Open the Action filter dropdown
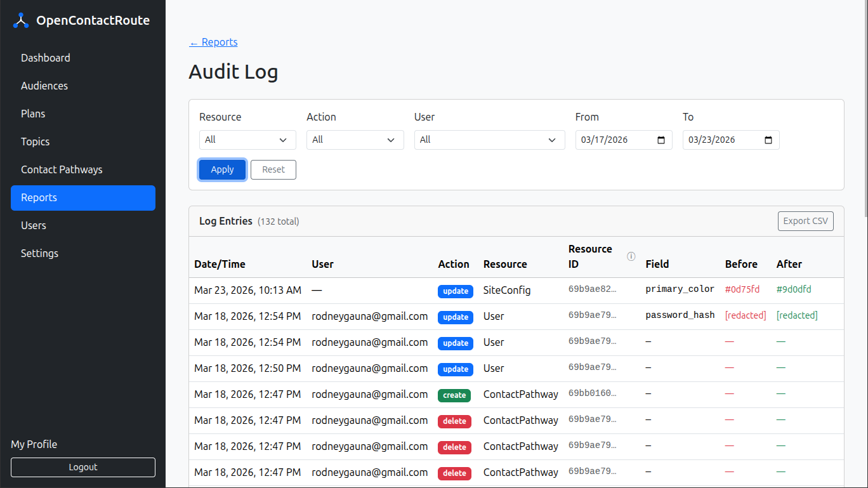Image resolution: width=868 pixels, height=488 pixels. pos(355,140)
